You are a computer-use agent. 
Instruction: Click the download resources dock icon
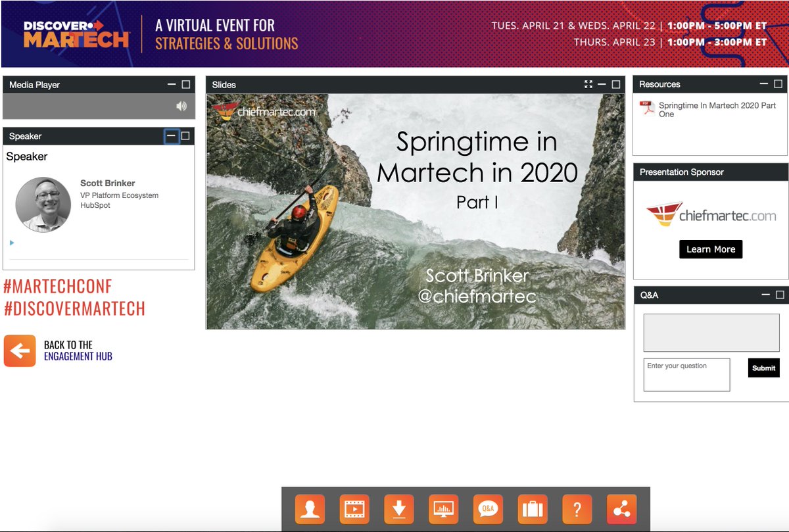(399, 509)
